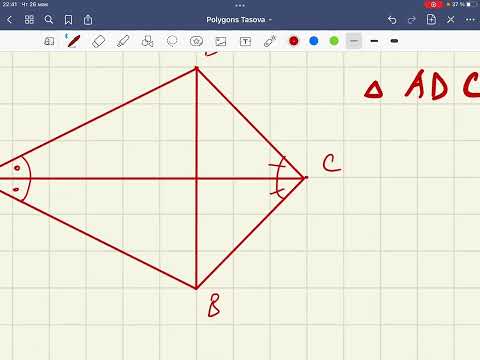This screenshot has height=360, width=480.
Task: Select the Eraser tool
Action: 98,41
